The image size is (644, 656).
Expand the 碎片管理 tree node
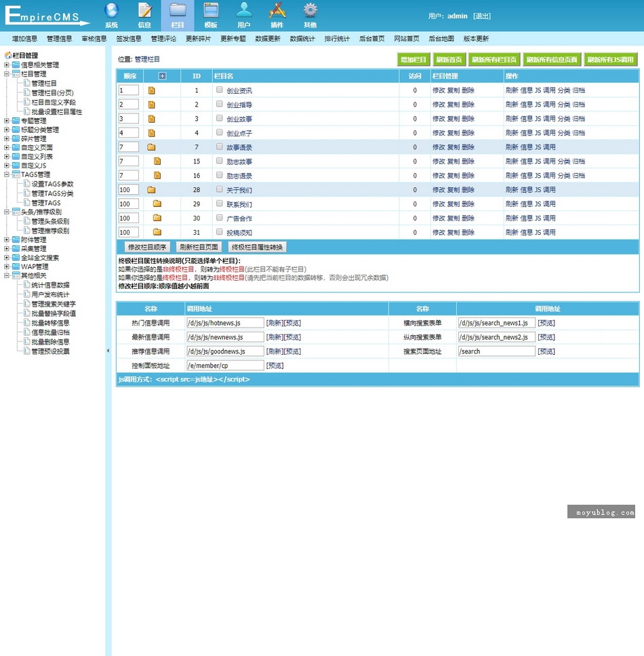click(x=7, y=138)
